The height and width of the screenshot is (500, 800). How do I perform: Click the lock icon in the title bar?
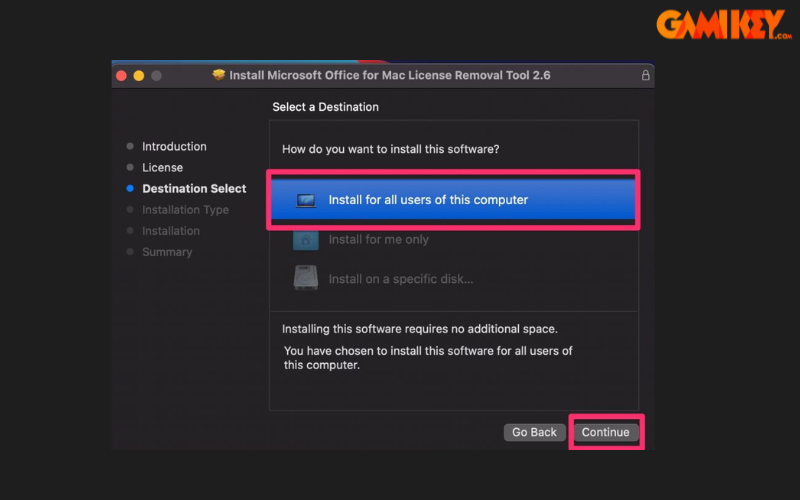pyautogui.click(x=645, y=75)
